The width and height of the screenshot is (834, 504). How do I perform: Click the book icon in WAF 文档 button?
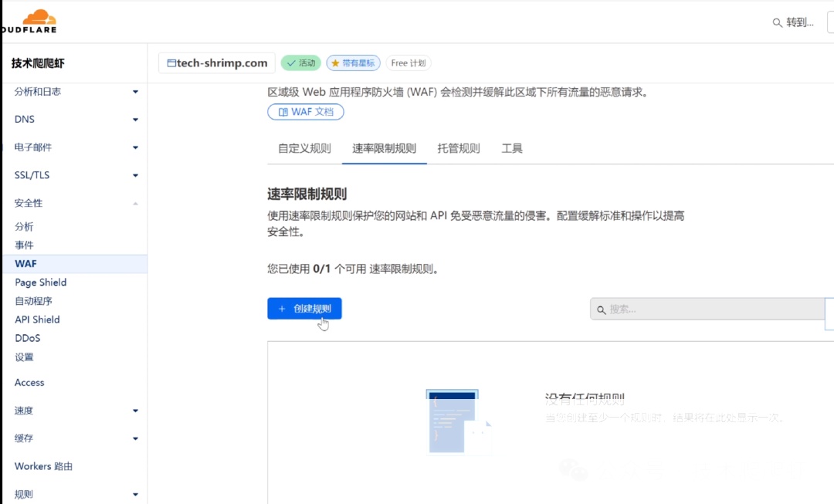click(283, 112)
